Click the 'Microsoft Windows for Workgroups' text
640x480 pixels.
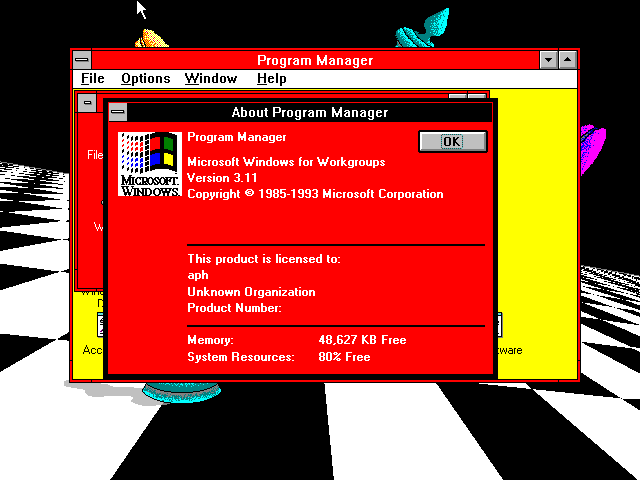click(x=286, y=162)
